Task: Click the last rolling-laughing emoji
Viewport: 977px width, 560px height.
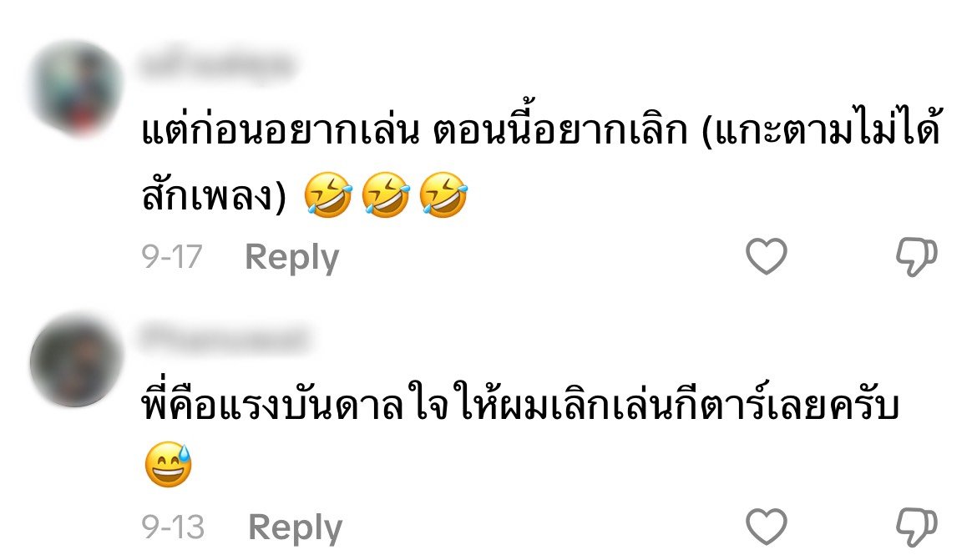Action: (443, 194)
